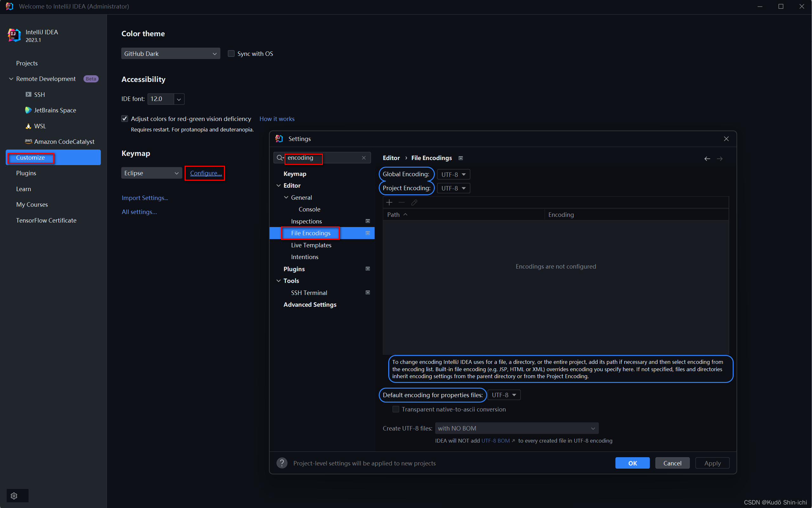The image size is (812, 508).
Task: Toggle Transparent native-to-ascii conversion checkbox
Action: coord(396,409)
